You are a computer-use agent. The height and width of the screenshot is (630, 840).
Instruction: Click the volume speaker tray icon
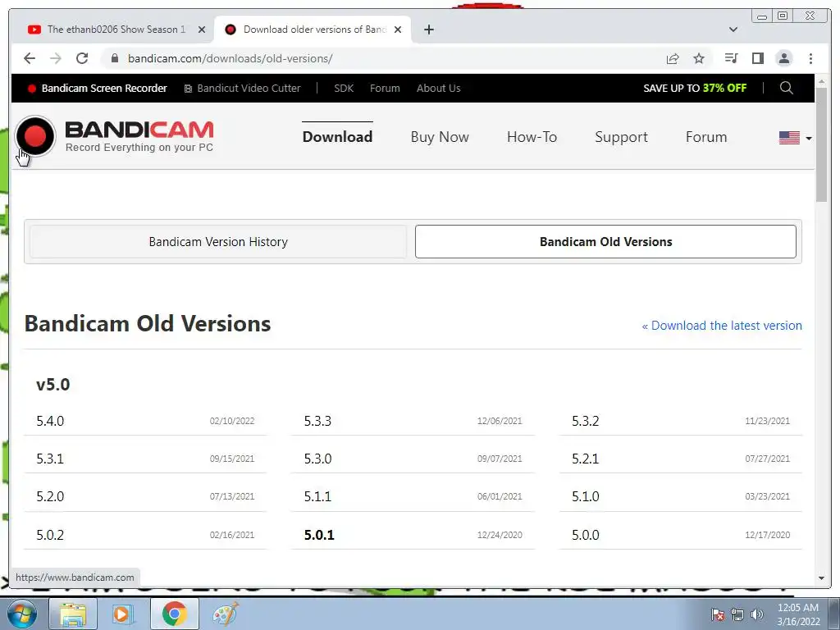[757, 614]
